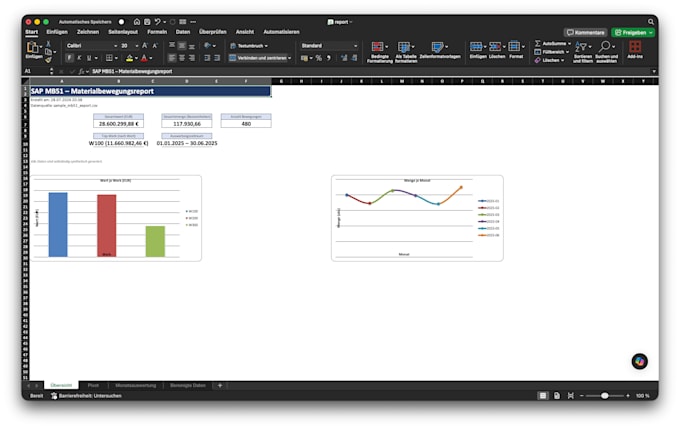
Task: Toggle center horizontal alignment
Action: coord(182,58)
